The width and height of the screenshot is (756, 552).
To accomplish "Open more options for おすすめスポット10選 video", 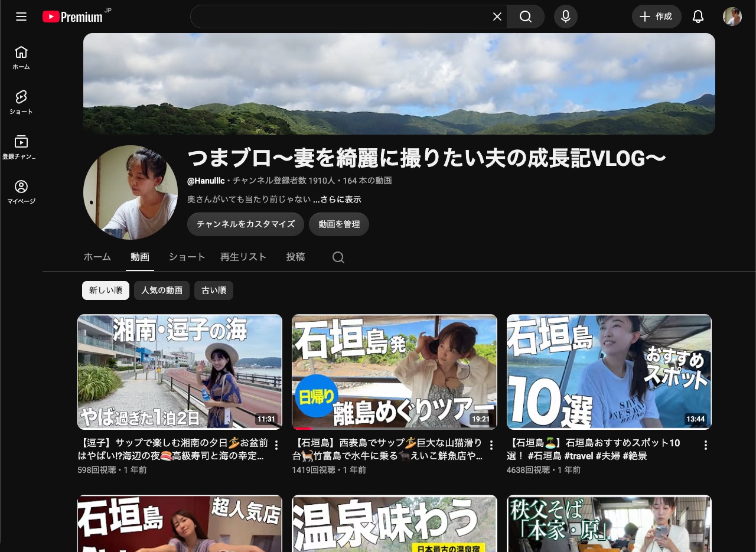I will (705, 446).
